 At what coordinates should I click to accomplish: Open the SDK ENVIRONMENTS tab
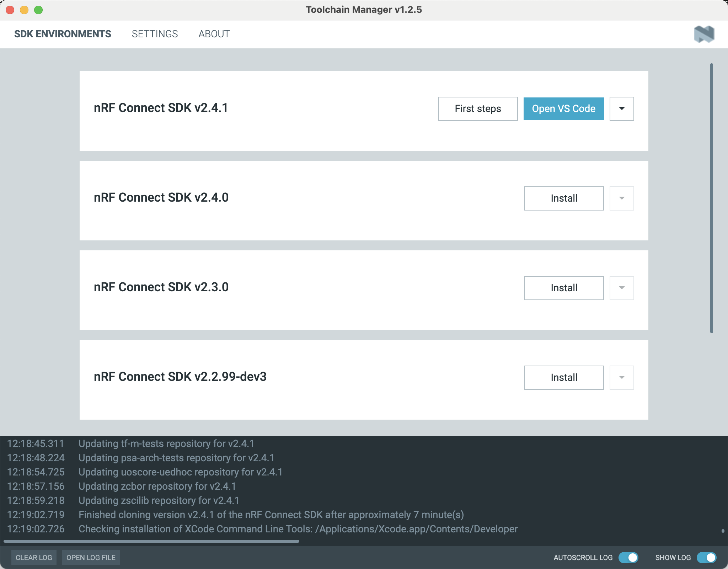(63, 34)
